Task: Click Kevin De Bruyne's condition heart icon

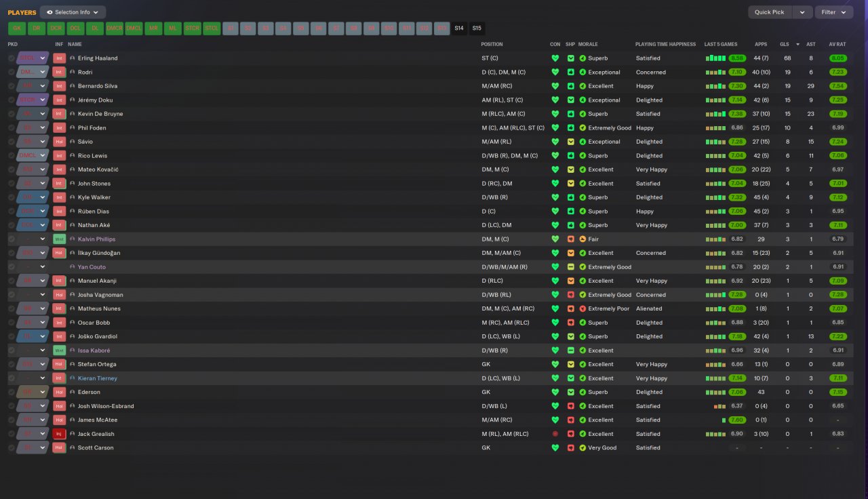Action: (555, 114)
